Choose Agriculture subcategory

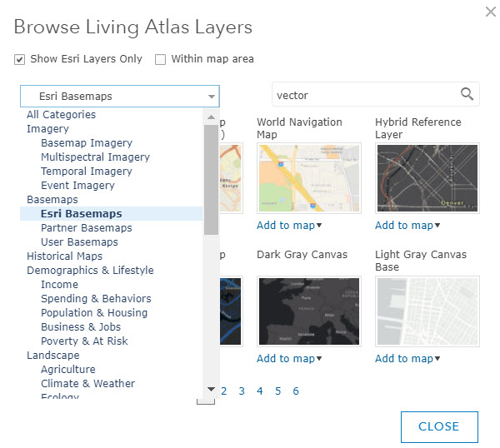[x=68, y=369]
